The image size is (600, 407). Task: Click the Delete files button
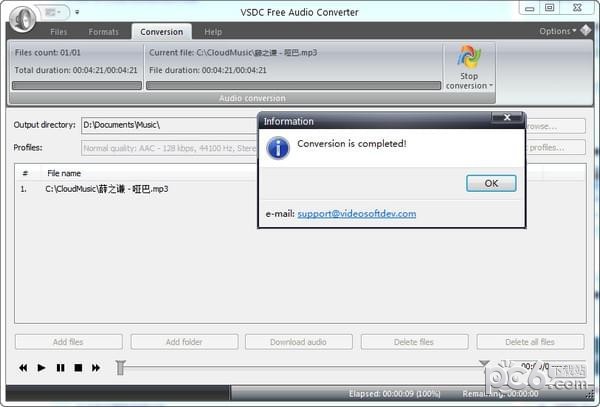(x=414, y=342)
